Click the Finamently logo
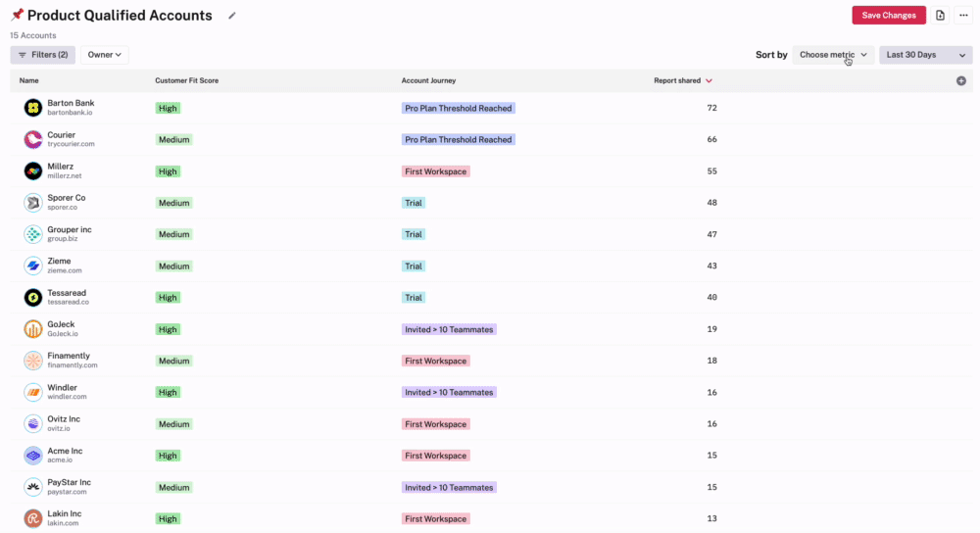This screenshot has height=533, width=980. (33, 360)
